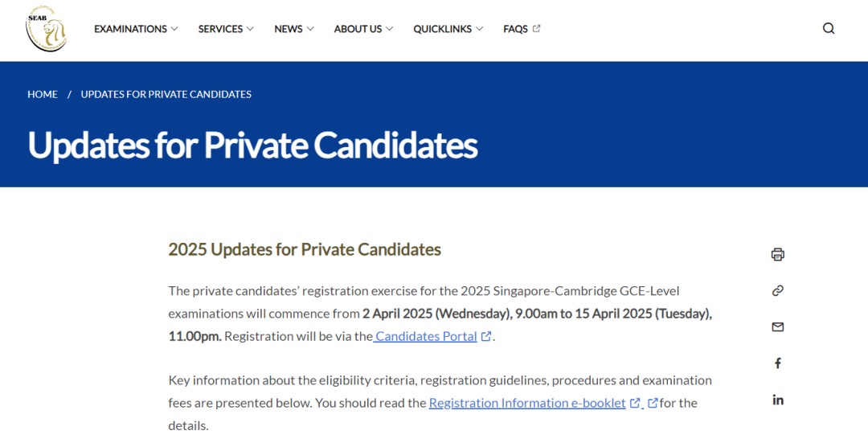Navigate to Home breadcrumb
This screenshot has width=868, height=443.
point(43,94)
